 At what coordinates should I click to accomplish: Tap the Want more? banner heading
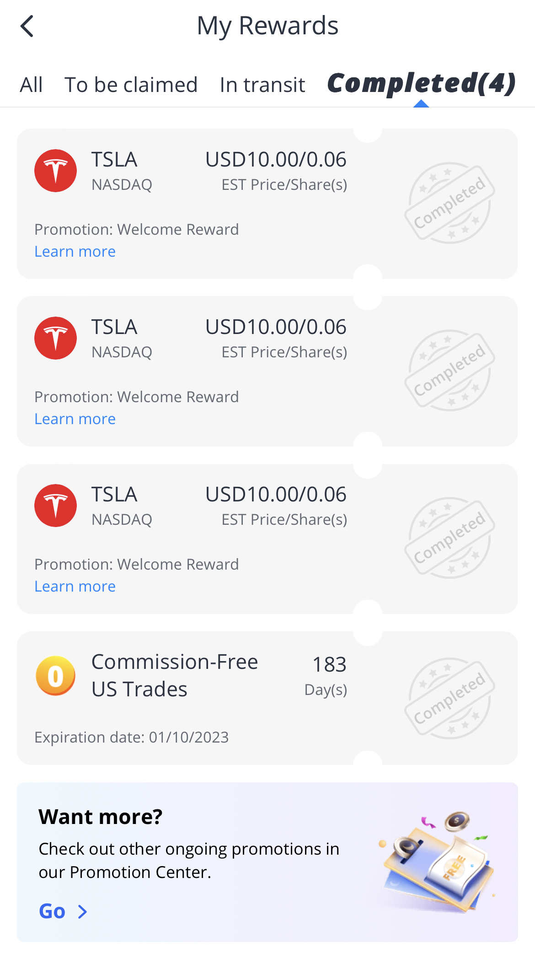pyautogui.click(x=101, y=817)
